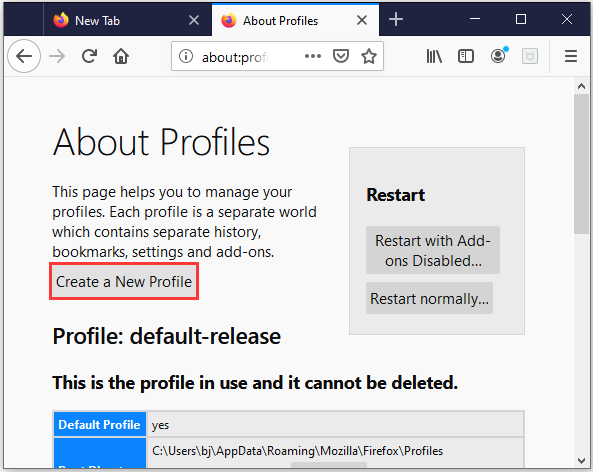Click the greyed extension icon in toolbar
Viewport: 593px width, 472px height.
(530, 56)
